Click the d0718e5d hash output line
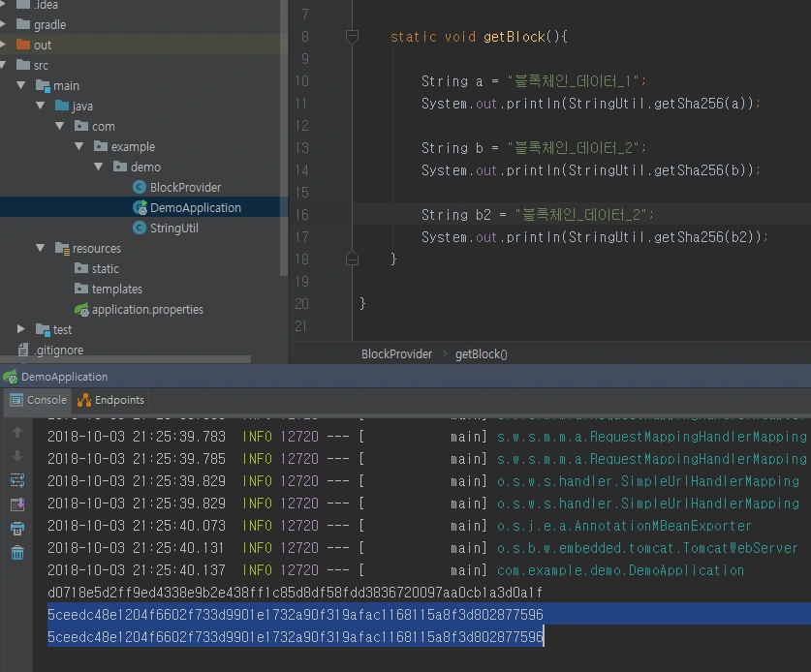Screen dimensions: 811x672 295,593
